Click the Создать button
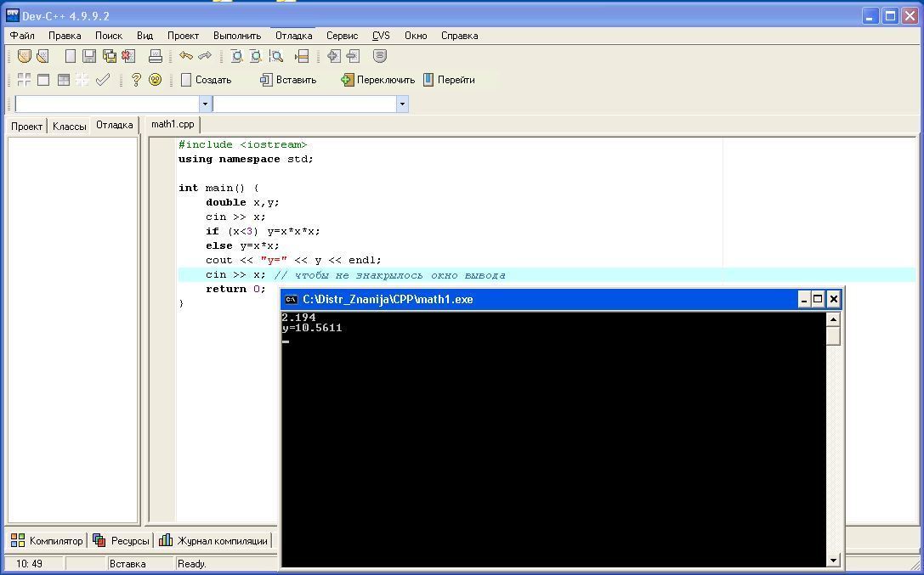This screenshot has height=575, width=924. (206, 80)
